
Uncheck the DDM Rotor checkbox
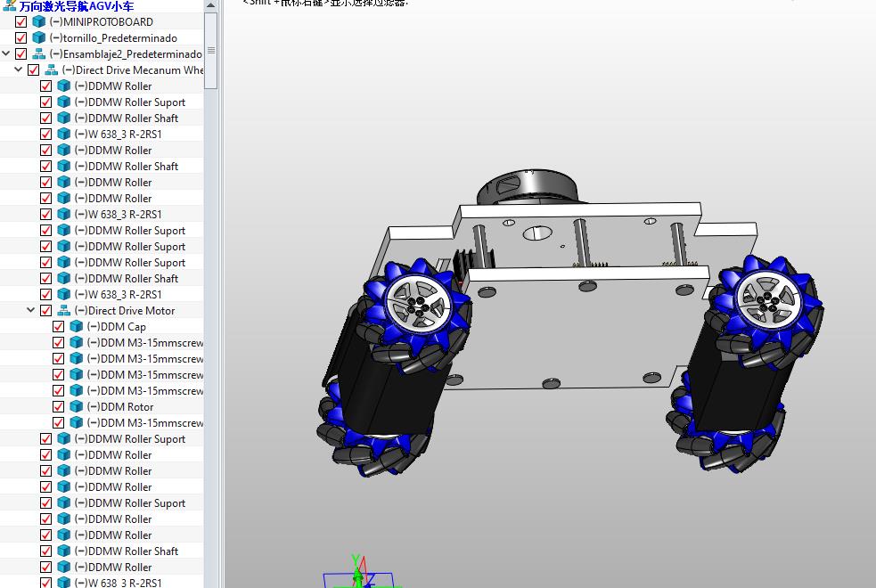[x=58, y=406]
